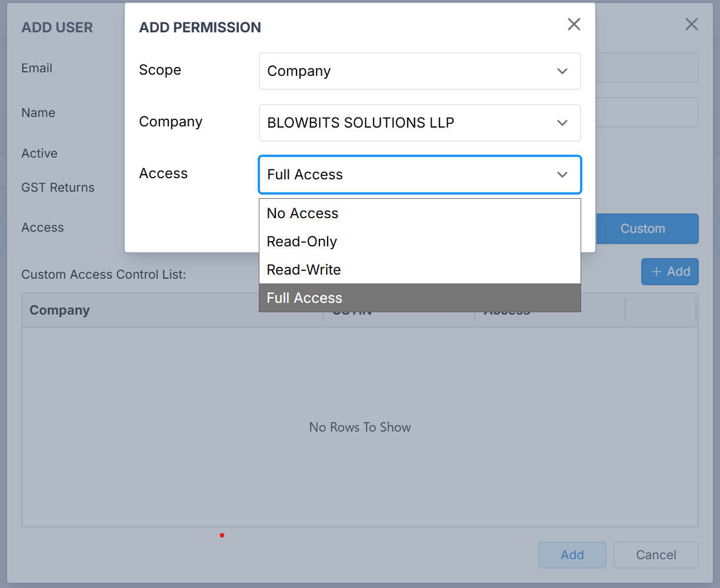
Task: Click the Company column header
Action: [x=60, y=310]
